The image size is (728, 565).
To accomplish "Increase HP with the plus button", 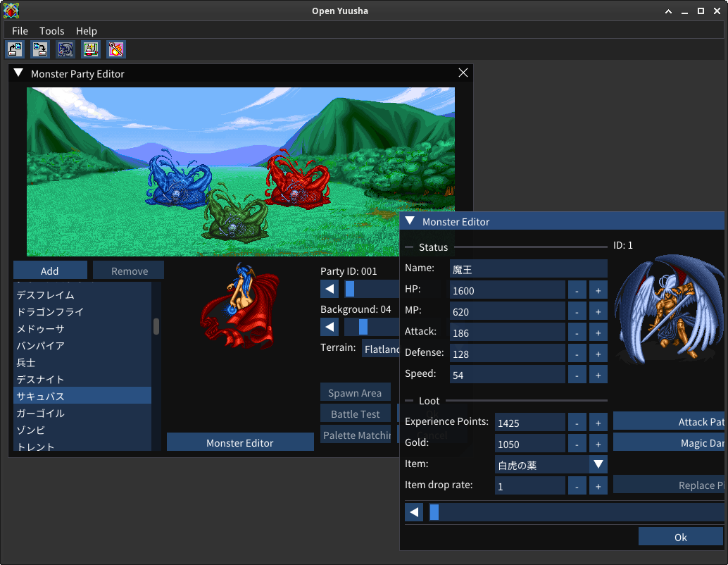I will 598,290.
